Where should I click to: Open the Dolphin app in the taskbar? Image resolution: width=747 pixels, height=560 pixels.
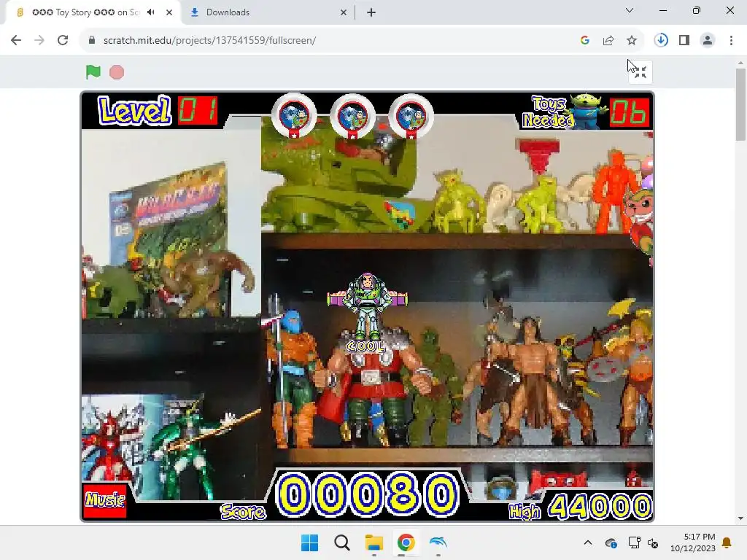tap(438, 542)
